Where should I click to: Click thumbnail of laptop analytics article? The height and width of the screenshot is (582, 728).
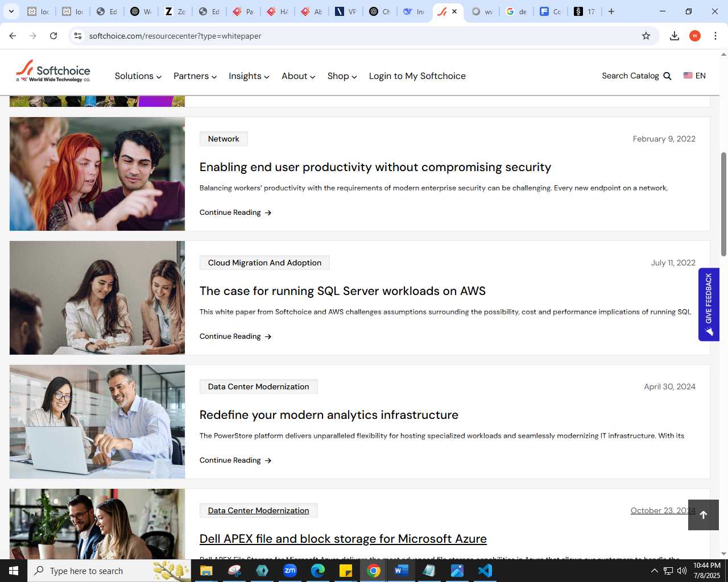pyautogui.click(x=97, y=422)
